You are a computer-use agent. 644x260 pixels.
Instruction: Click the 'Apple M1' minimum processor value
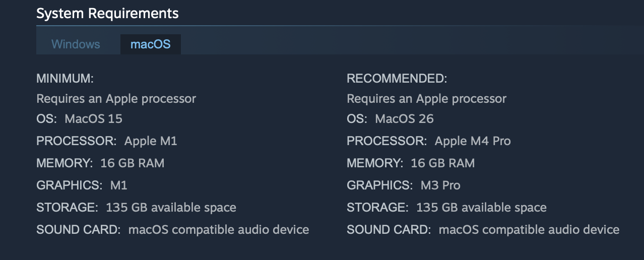click(151, 141)
